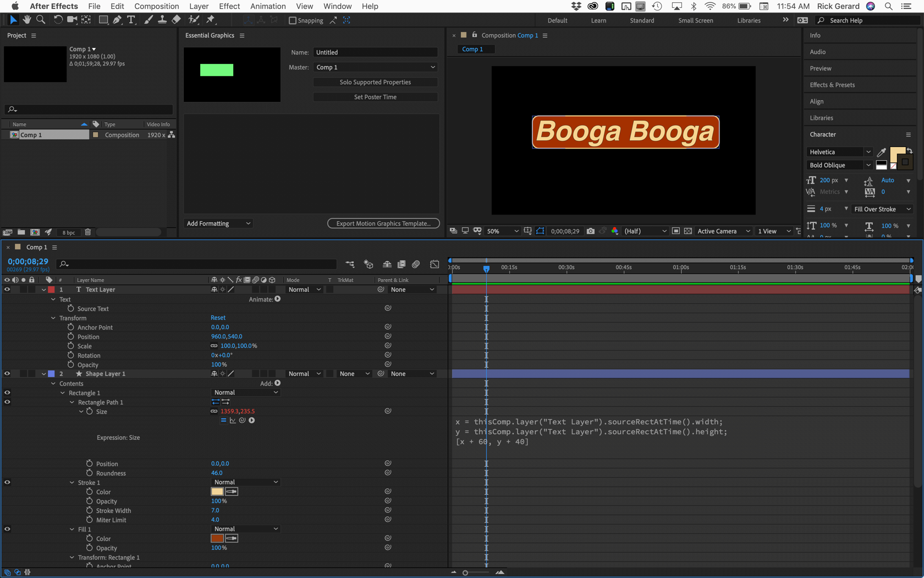
Task: Open the Fill 1 color swatch
Action: [x=217, y=538]
